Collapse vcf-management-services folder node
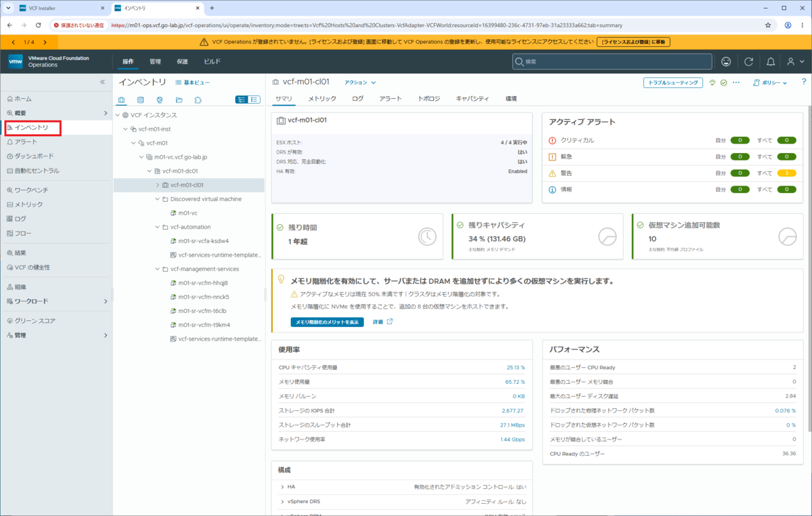Image resolution: width=812 pixels, height=516 pixels. pyautogui.click(x=158, y=269)
